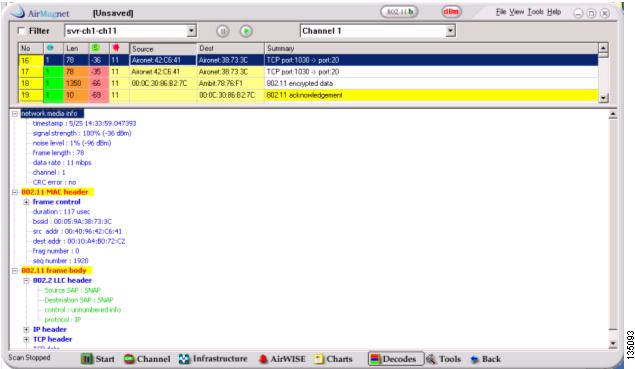
Task: Expand the IP header node
Action: (x=26, y=329)
